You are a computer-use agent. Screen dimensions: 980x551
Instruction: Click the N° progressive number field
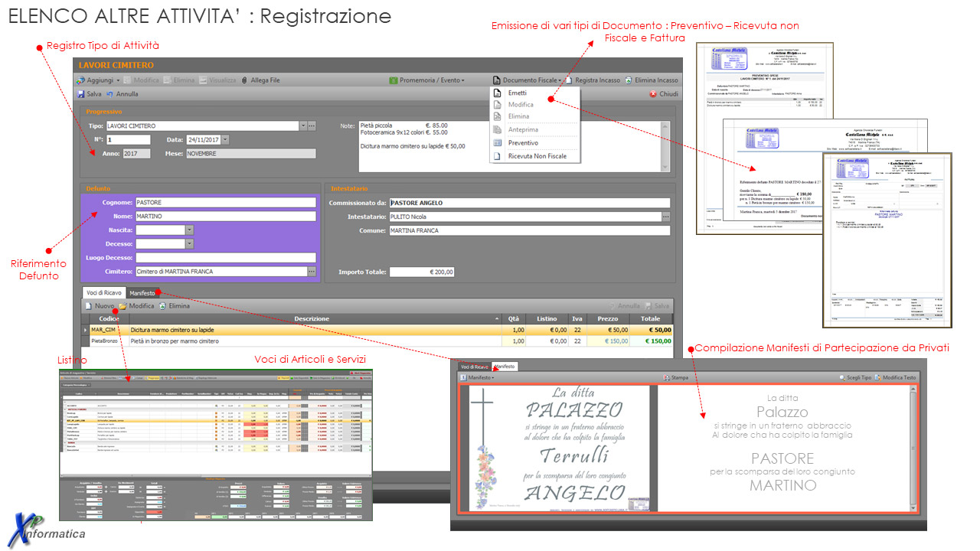[128, 140]
